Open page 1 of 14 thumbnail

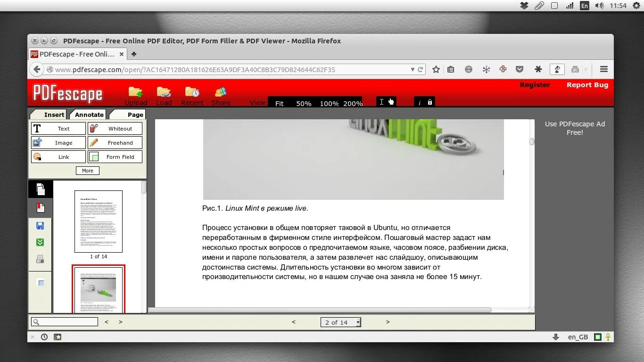(99, 222)
